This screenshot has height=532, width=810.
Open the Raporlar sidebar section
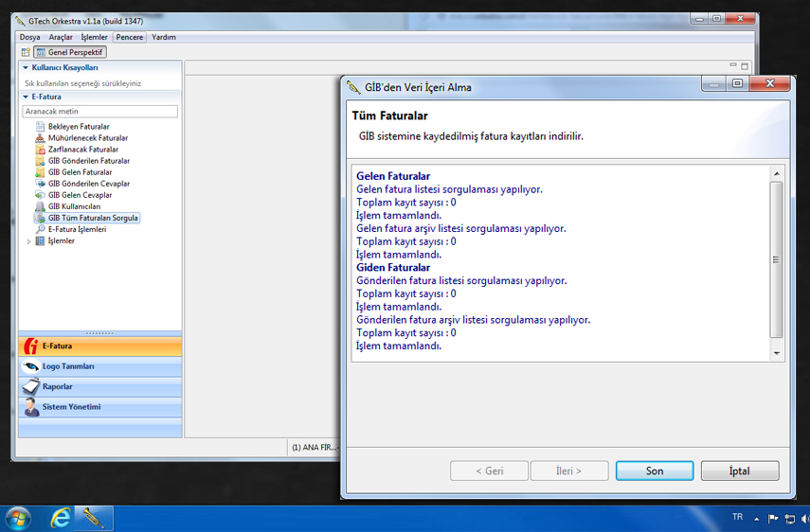pos(100,386)
